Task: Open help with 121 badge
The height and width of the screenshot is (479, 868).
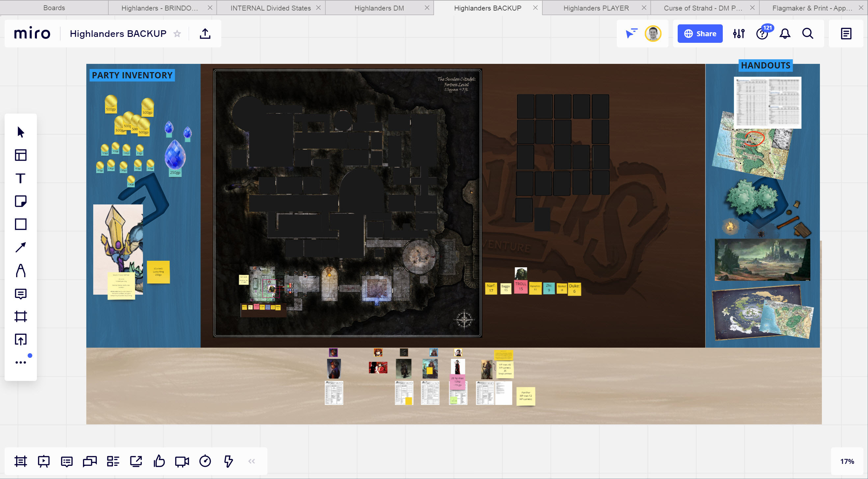Action: point(762,33)
